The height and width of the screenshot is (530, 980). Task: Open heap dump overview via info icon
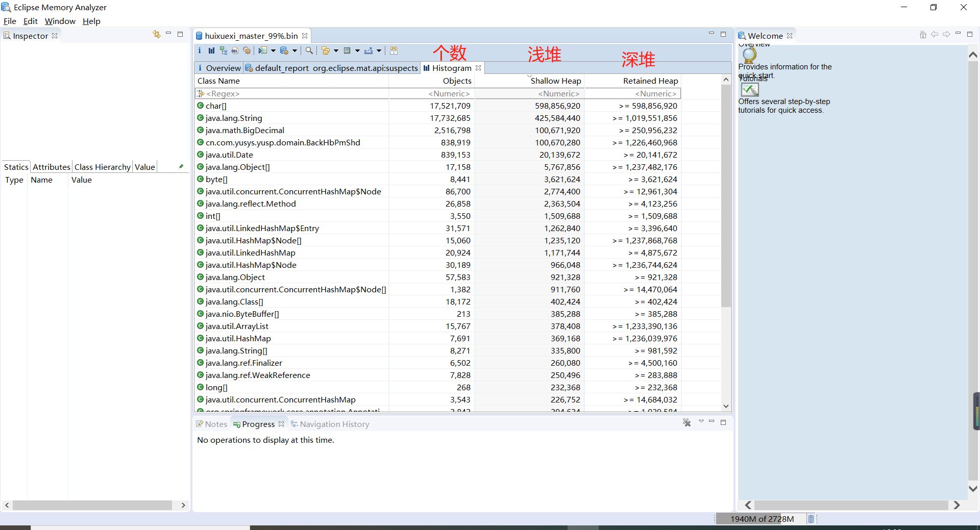coord(200,51)
